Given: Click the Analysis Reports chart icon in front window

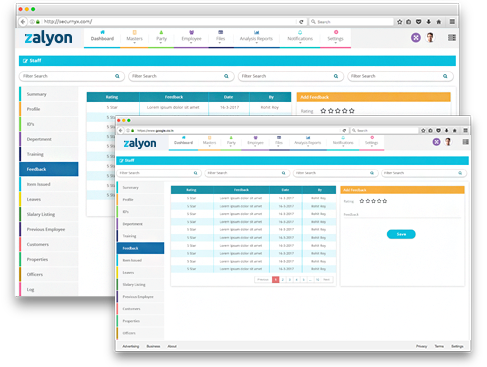Looking at the screenshot, I should [x=308, y=137].
